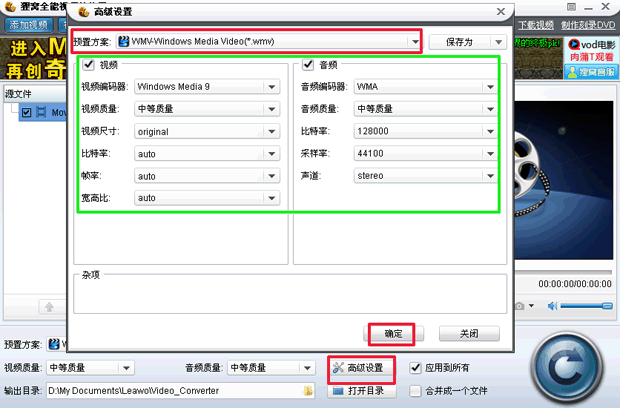620x408 pixels.
Task: Open the preset profile dropdown in dialog
Action: 414,42
